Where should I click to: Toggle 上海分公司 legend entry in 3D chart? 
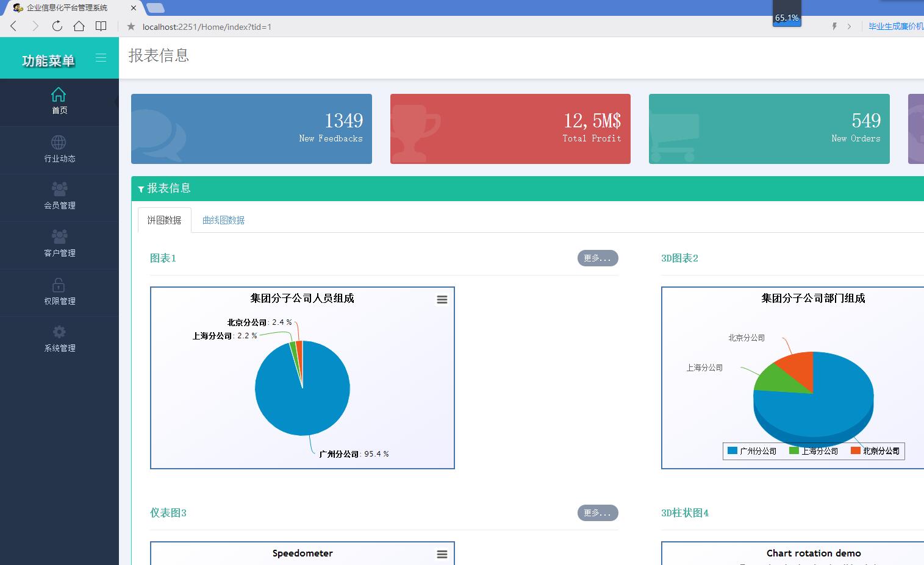point(814,451)
